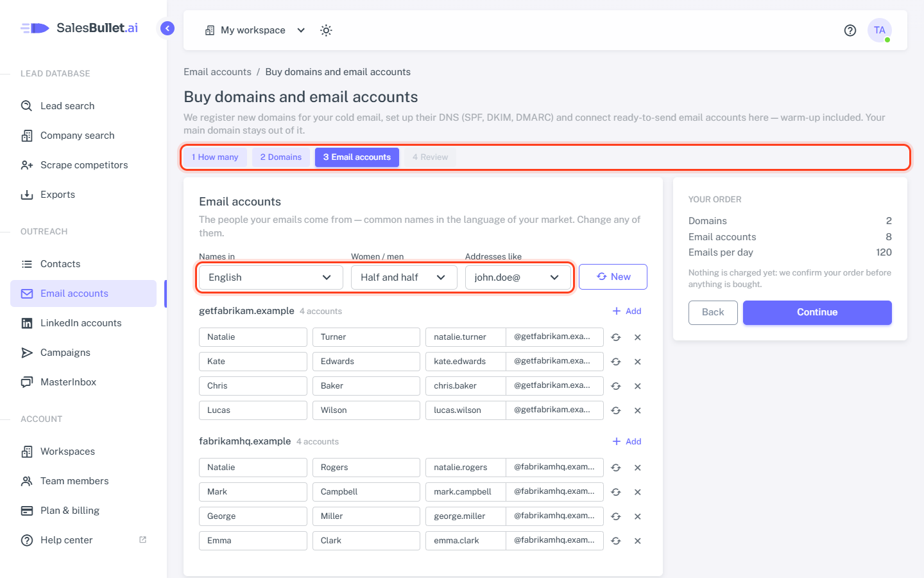Screen dimensions: 924x578
Task: Select step 3 Email accounts tab
Action: [357, 157]
